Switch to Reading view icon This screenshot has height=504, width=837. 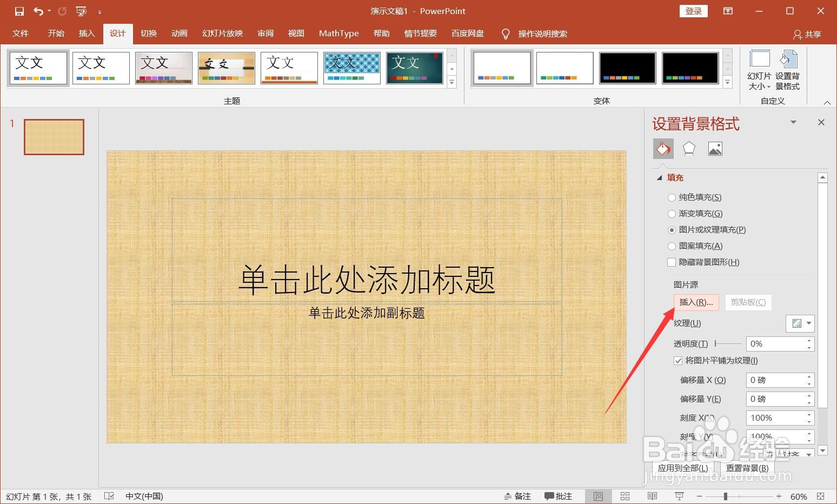[x=652, y=496]
